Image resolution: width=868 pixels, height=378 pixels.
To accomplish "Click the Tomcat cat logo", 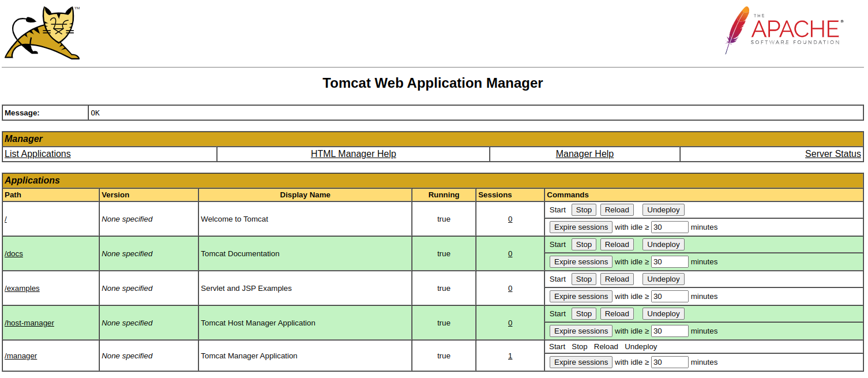I will point(42,33).
